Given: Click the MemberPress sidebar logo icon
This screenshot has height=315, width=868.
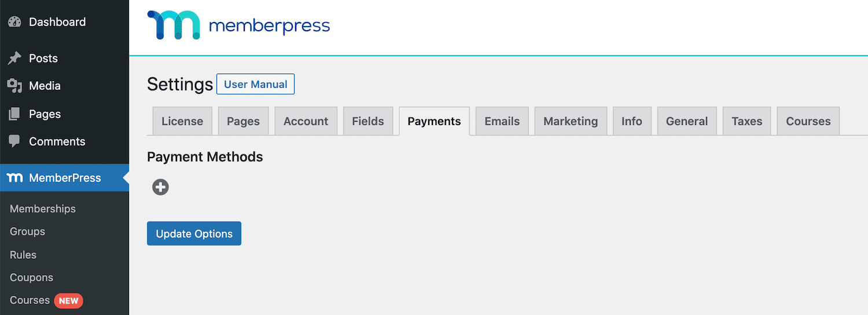Looking at the screenshot, I should [x=15, y=178].
